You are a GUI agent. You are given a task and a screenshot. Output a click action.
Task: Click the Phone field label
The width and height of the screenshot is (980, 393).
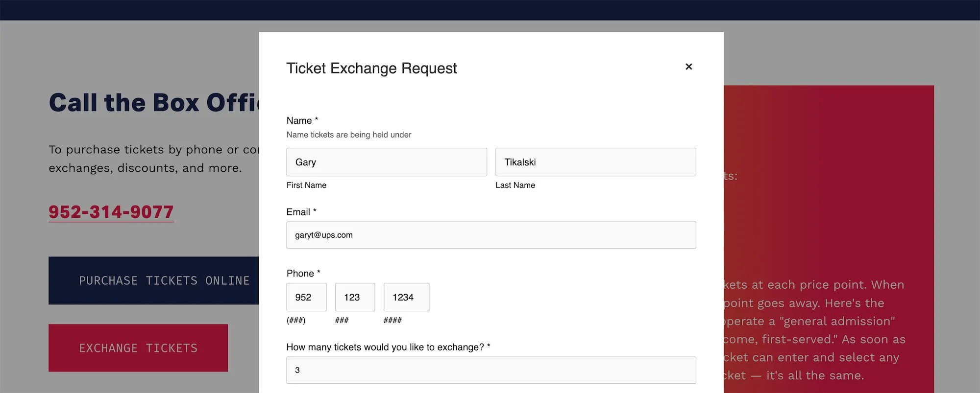pyautogui.click(x=300, y=273)
